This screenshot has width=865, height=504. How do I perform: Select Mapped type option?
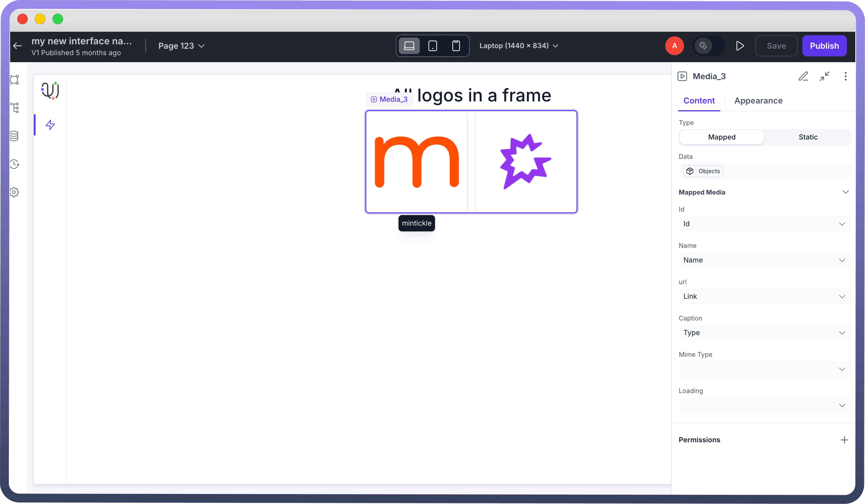721,137
